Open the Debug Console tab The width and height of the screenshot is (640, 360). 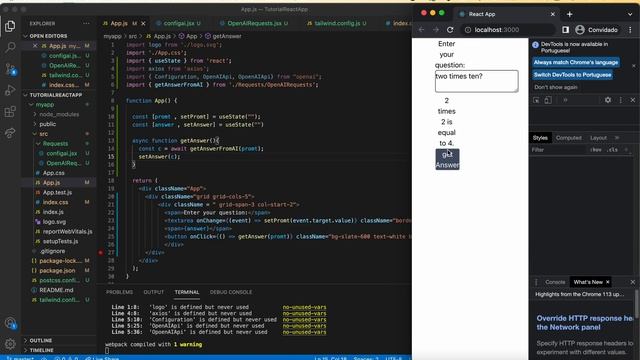231,292
